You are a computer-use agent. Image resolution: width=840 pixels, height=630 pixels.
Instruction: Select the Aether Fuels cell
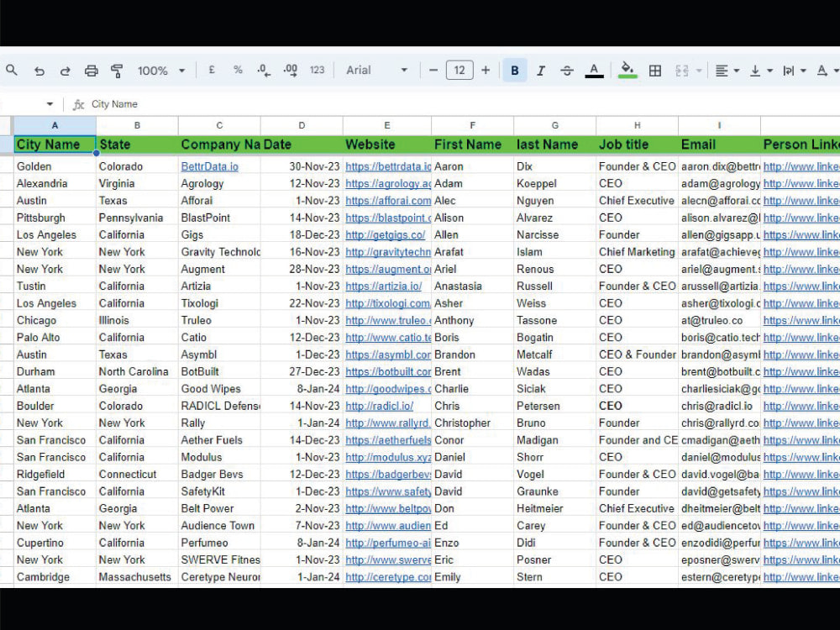point(219,440)
